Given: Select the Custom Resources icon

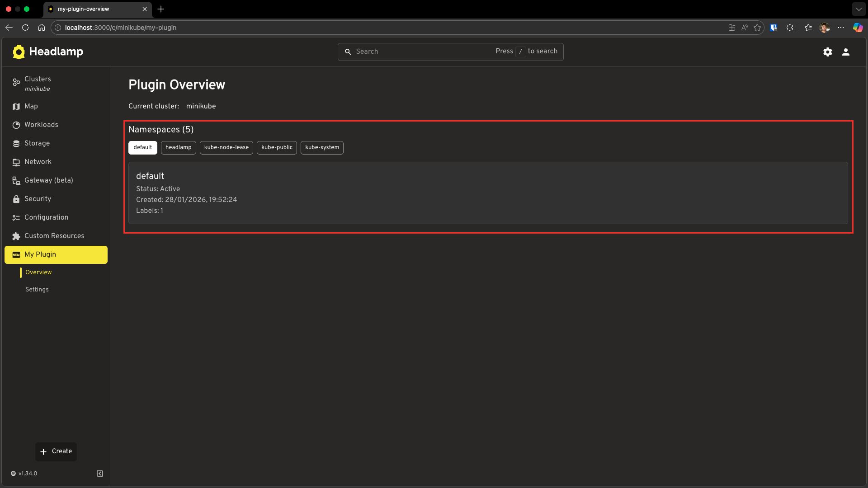Looking at the screenshot, I should pyautogui.click(x=16, y=236).
